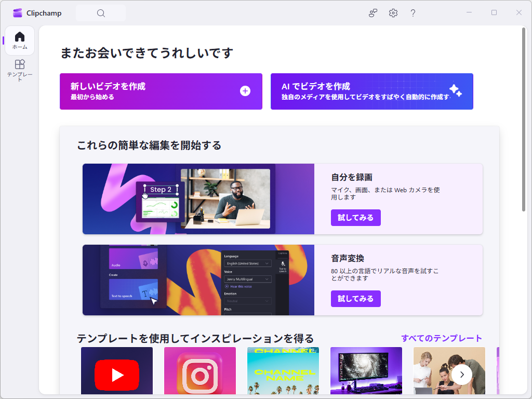532x399 pixels.
Task: Close the Clipchamp window
Action: (x=519, y=12)
